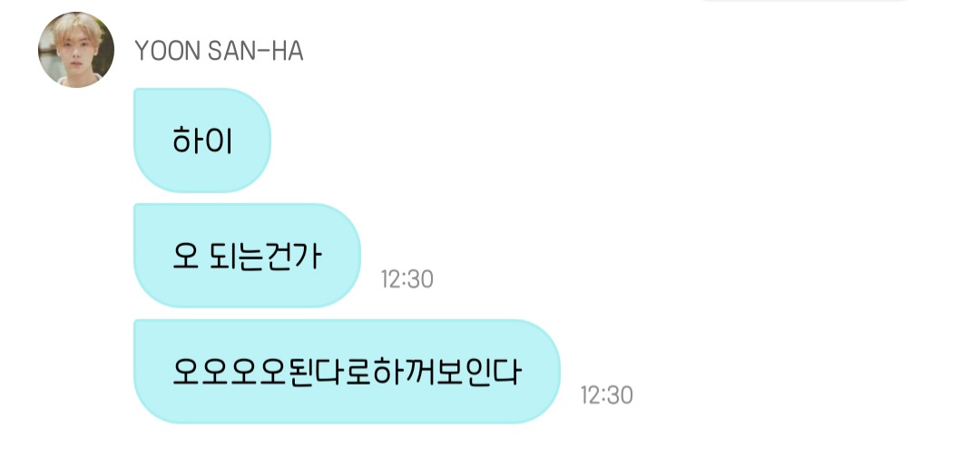Click the 12:30 timestamp beside the longest message
The width and height of the screenshot is (980, 458).
[606, 395]
